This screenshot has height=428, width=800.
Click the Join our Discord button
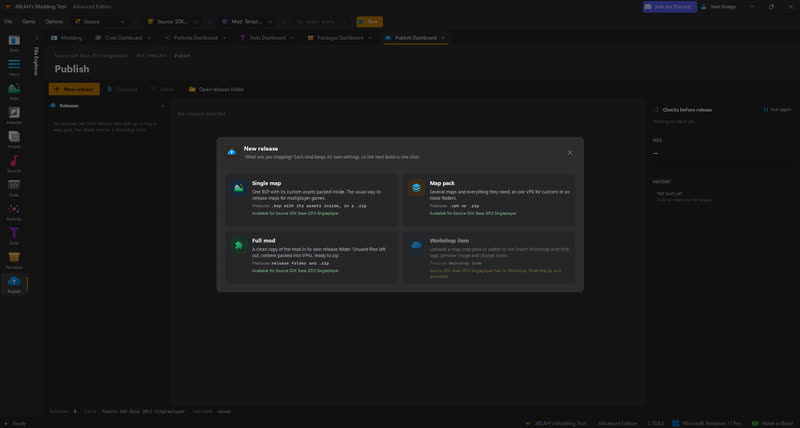coord(669,7)
